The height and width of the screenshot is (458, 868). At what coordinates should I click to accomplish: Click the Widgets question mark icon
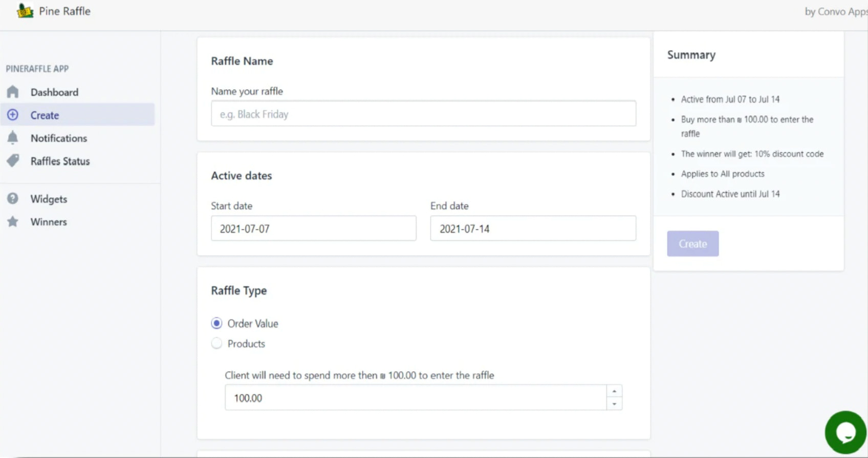pyautogui.click(x=13, y=199)
